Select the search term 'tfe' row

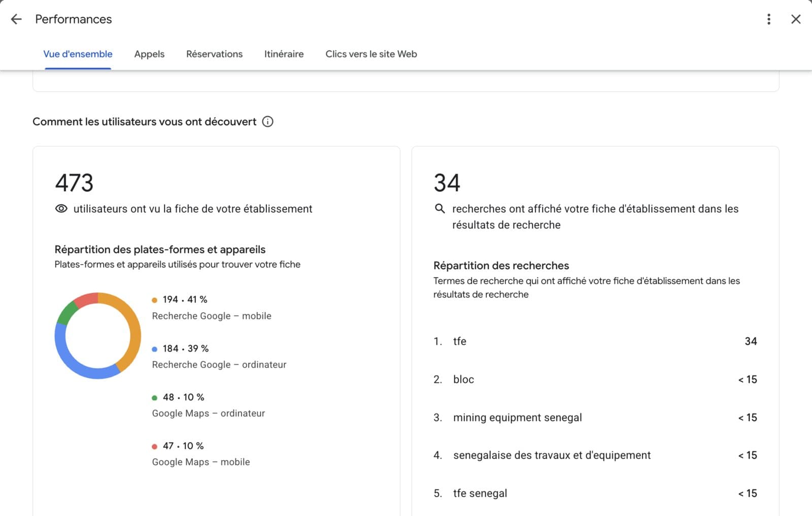[x=595, y=341]
